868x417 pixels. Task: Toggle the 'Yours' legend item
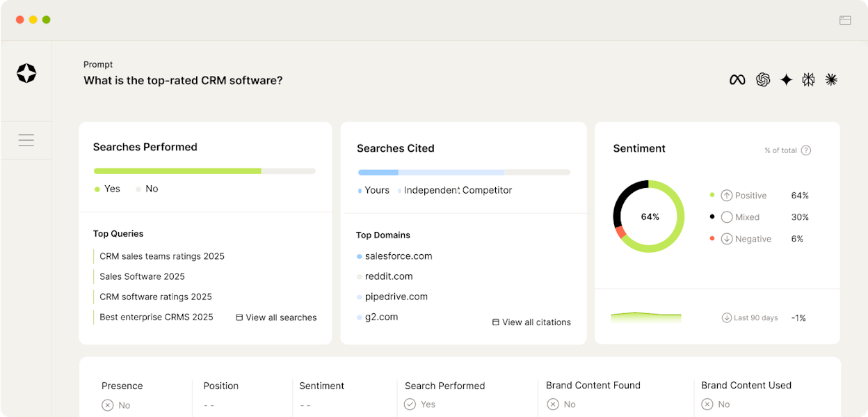click(374, 190)
